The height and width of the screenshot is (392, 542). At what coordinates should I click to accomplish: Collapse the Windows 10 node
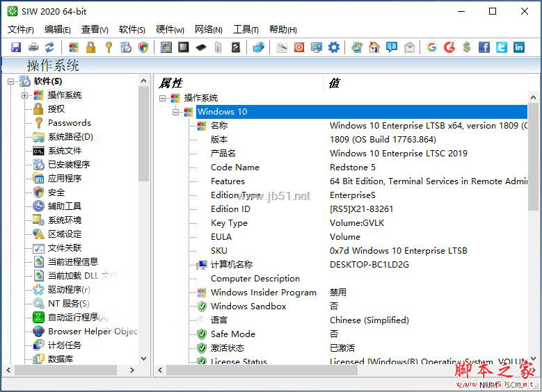click(x=175, y=112)
